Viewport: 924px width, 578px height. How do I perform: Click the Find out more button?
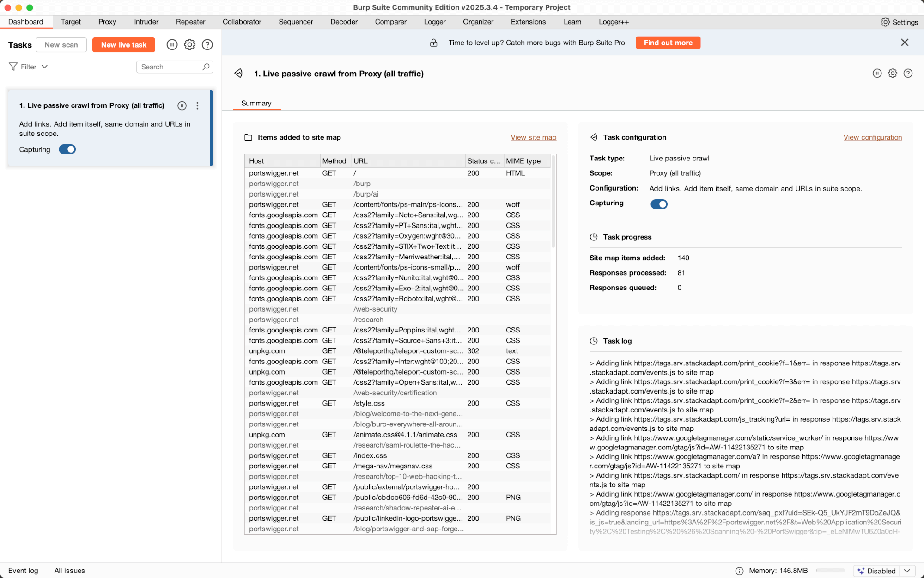(x=668, y=43)
